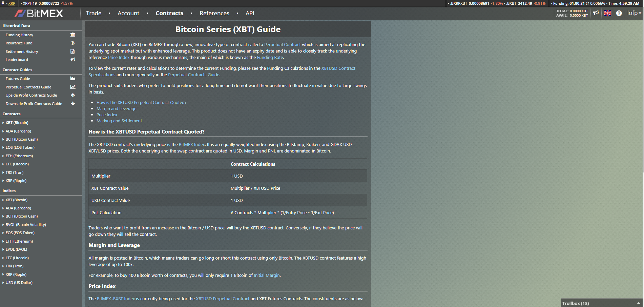Image resolution: width=644 pixels, height=307 pixels.
Task: Expand TRX (Tron) under Contracts
Action: pos(15,172)
